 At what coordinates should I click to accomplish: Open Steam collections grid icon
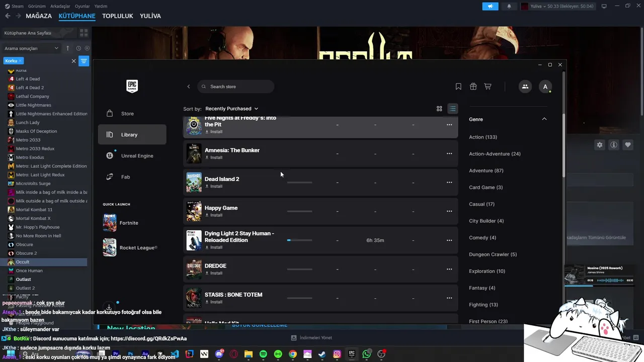point(84,33)
